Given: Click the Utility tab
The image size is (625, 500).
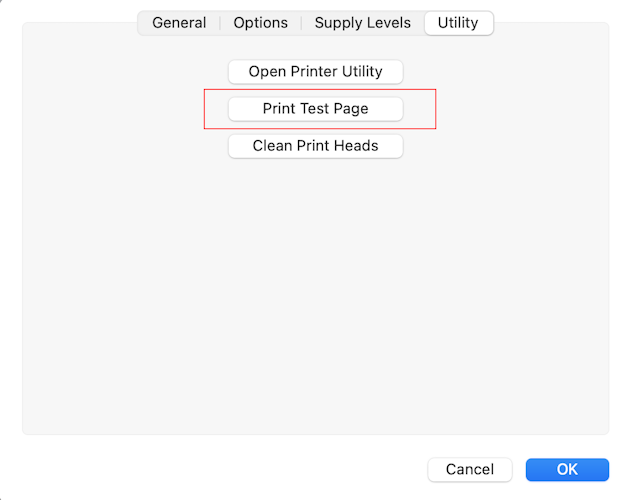Looking at the screenshot, I should tap(458, 23).
